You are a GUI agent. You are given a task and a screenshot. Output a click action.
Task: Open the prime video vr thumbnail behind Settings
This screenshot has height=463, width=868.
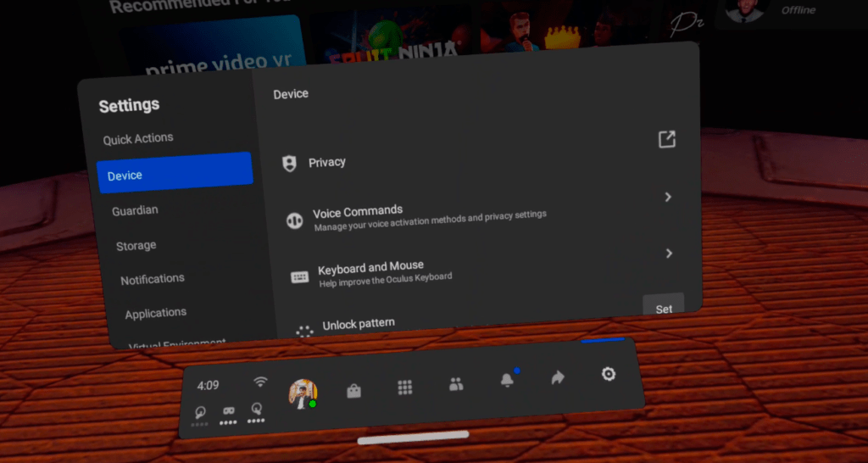pos(213,47)
